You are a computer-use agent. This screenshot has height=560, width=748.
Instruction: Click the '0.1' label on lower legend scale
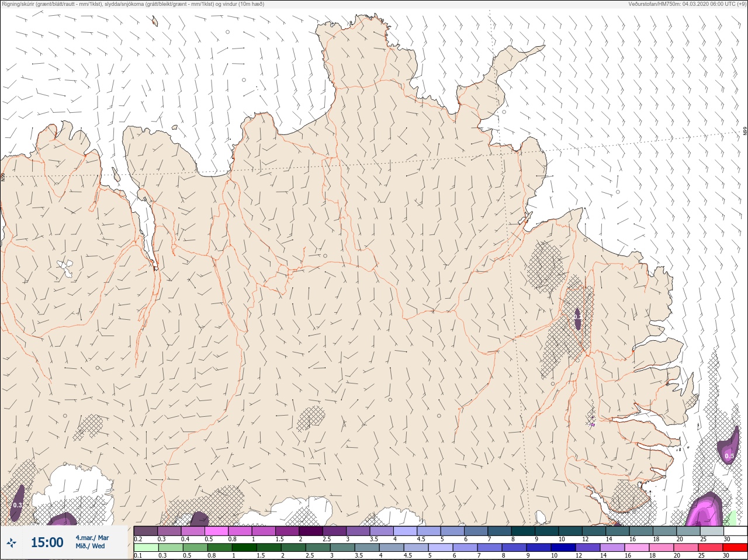(138, 555)
